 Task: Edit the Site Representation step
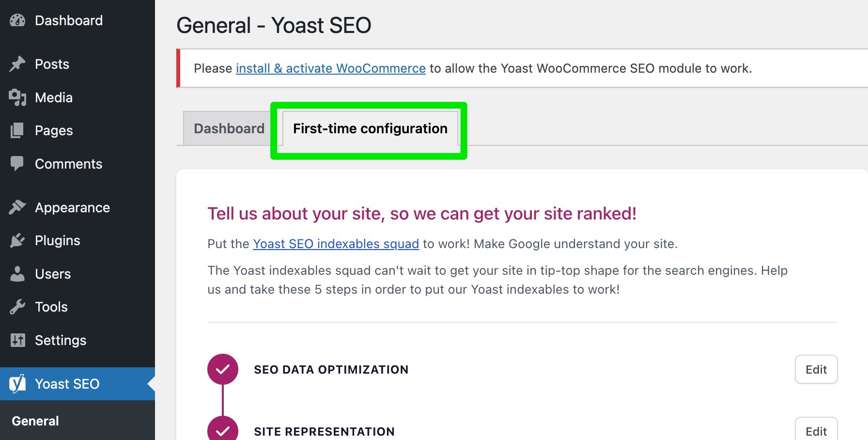[816, 430]
